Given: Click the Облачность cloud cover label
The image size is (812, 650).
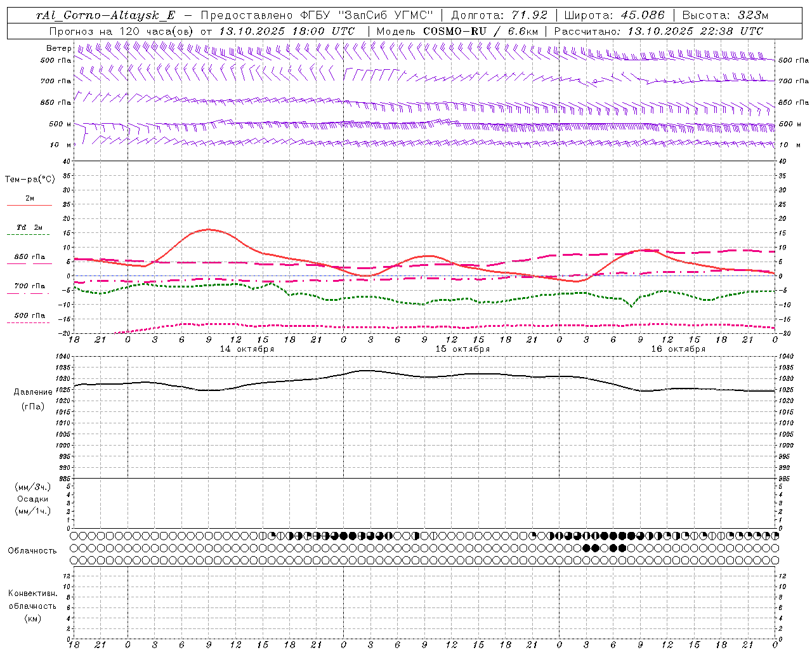Looking at the screenshot, I should click(x=32, y=551).
